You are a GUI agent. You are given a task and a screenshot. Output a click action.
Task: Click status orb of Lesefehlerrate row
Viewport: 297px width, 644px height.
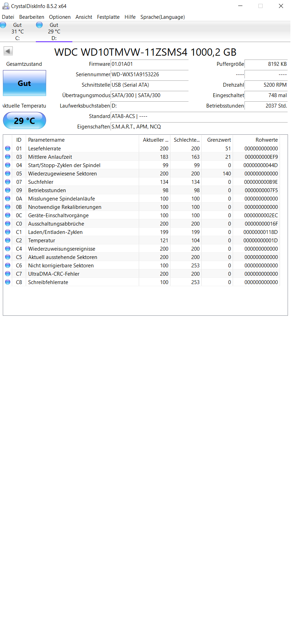[x=8, y=148]
